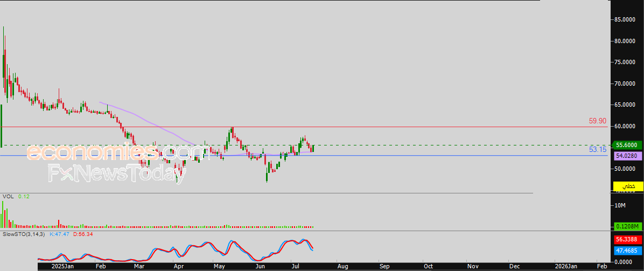Screen dimensions: 644x271
Task: Select the green 0.1208M volume tag
Action: click(628, 227)
